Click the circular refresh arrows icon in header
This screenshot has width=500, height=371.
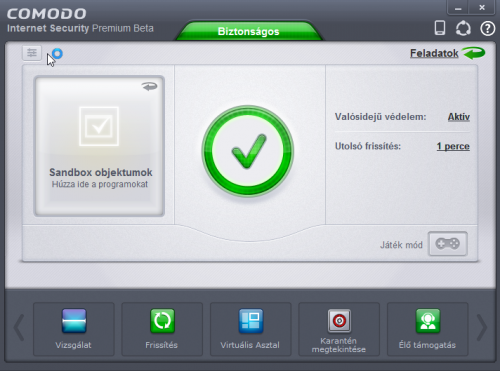click(x=463, y=28)
